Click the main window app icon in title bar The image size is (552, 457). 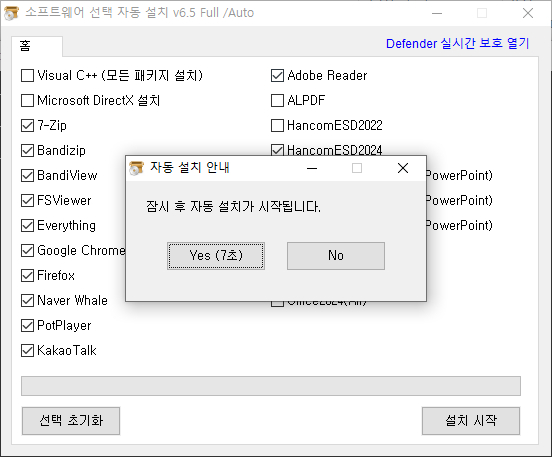click(x=11, y=13)
